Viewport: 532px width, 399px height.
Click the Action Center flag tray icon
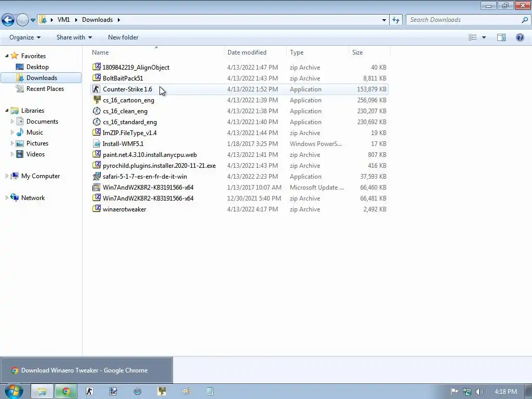[454, 392]
